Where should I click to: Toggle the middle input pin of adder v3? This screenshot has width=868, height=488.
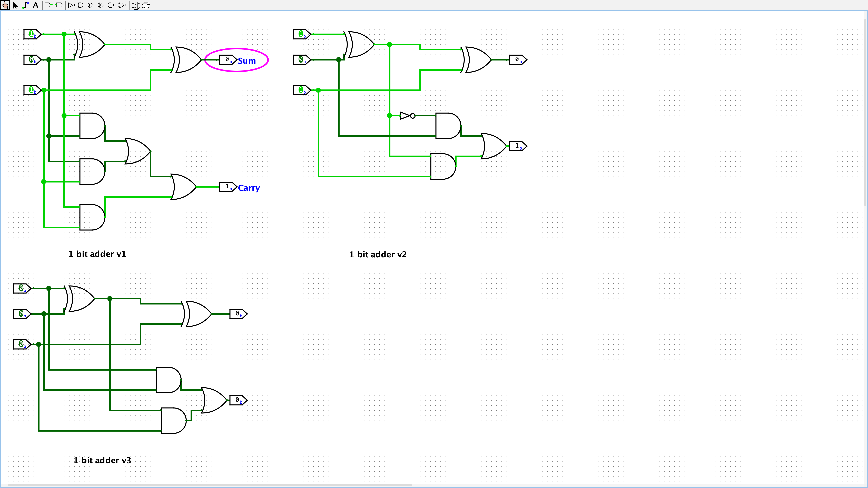point(22,314)
